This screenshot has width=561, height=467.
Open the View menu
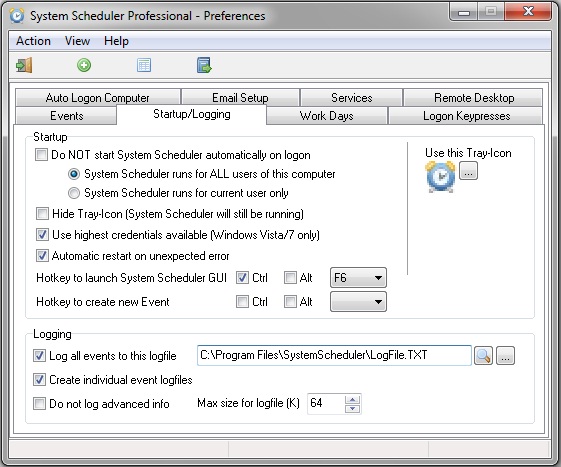77,41
